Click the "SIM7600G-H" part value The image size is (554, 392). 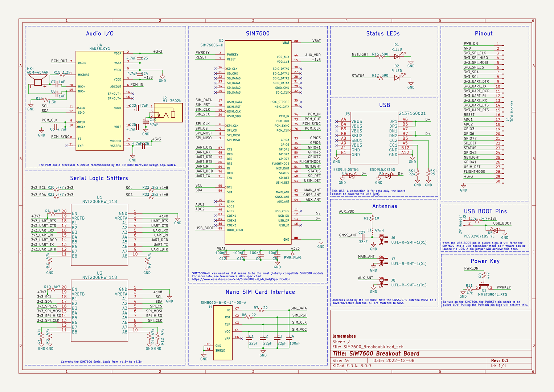(x=212, y=45)
